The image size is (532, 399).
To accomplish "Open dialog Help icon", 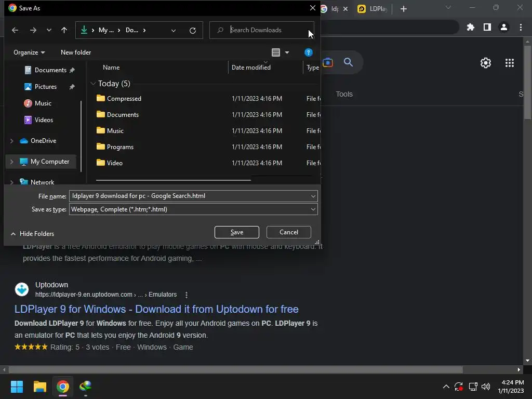I will click(308, 52).
